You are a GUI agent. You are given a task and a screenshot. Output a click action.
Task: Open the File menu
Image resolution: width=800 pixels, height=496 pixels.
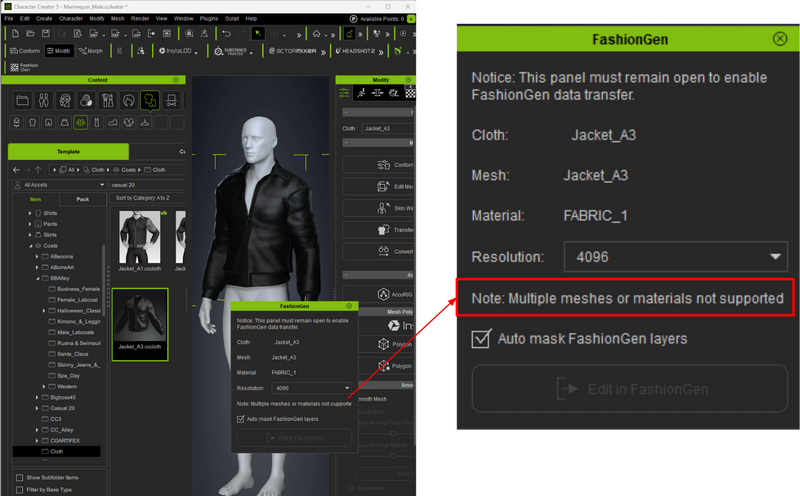click(x=9, y=18)
